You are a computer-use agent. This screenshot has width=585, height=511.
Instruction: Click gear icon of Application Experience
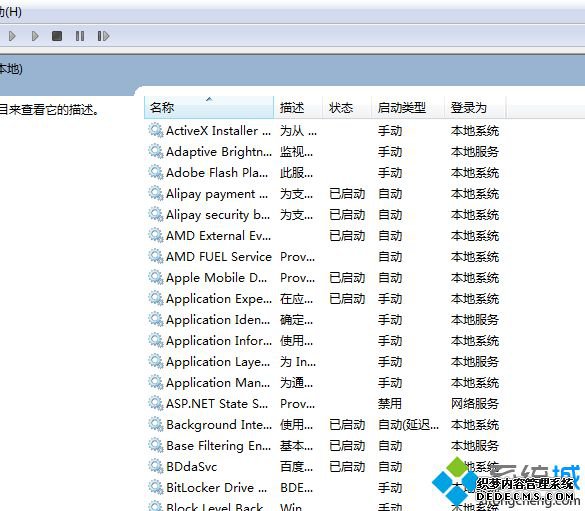click(x=156, y=298)
